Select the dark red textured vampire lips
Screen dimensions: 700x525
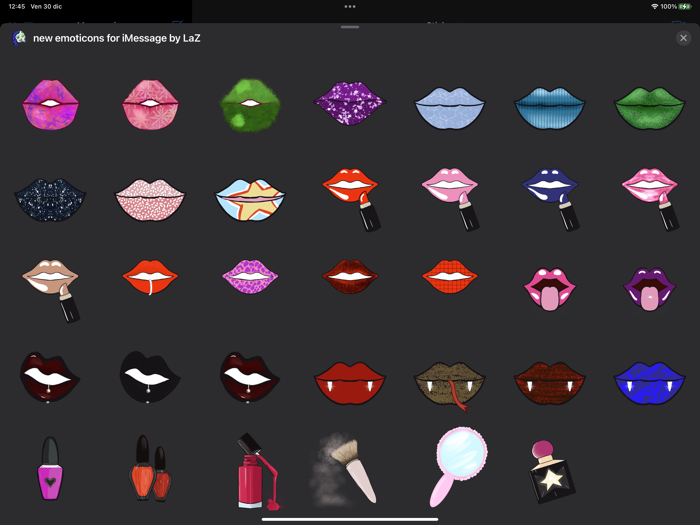click(x=550, y=383)
